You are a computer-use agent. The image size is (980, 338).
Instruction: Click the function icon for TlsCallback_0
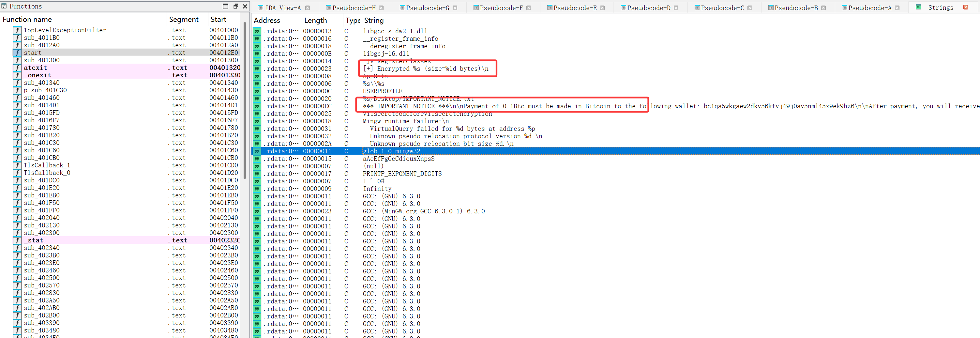17,173
